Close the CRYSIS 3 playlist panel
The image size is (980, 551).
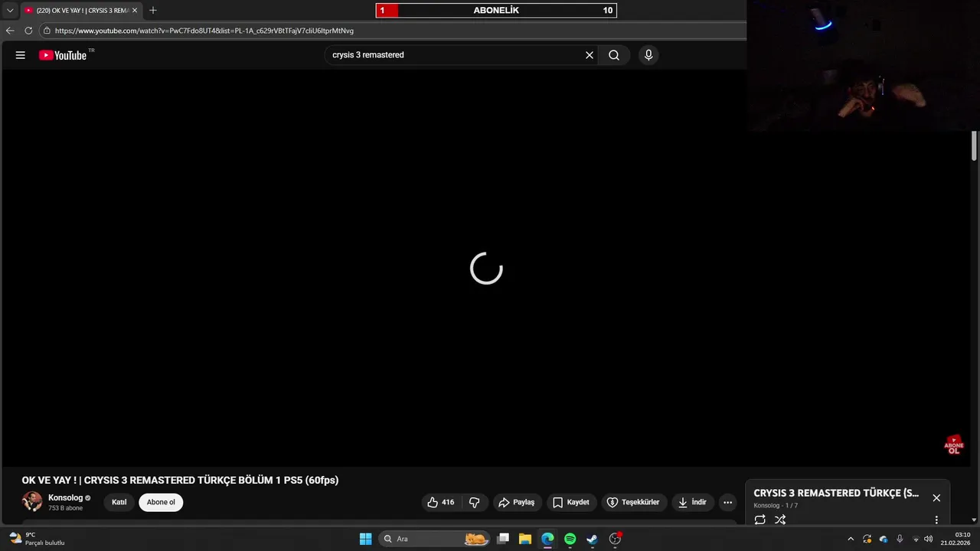936,497
